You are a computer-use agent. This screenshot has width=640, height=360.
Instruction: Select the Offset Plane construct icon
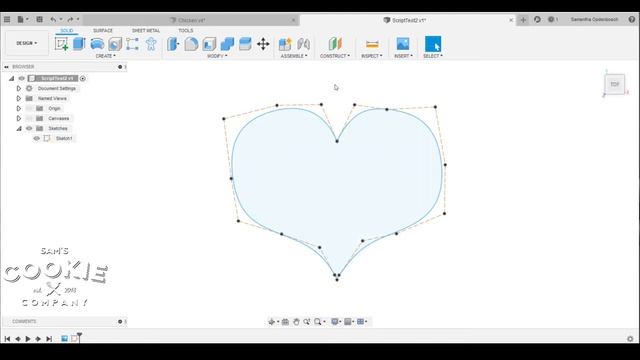[x=335, y=44]
